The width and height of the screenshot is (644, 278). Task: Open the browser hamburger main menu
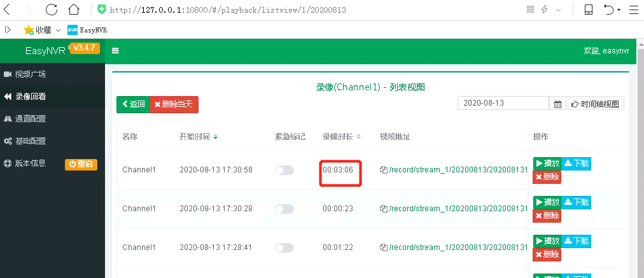click(634, 10)
